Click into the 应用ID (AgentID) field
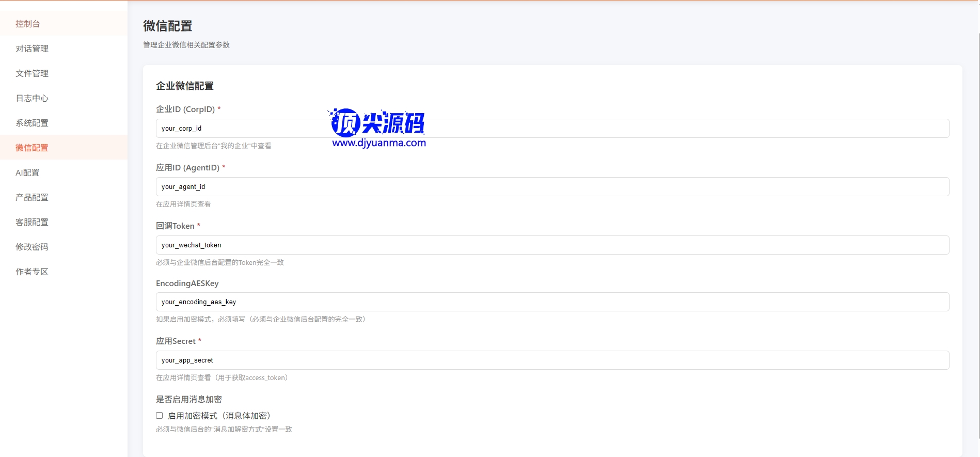 tap(552, 187)
